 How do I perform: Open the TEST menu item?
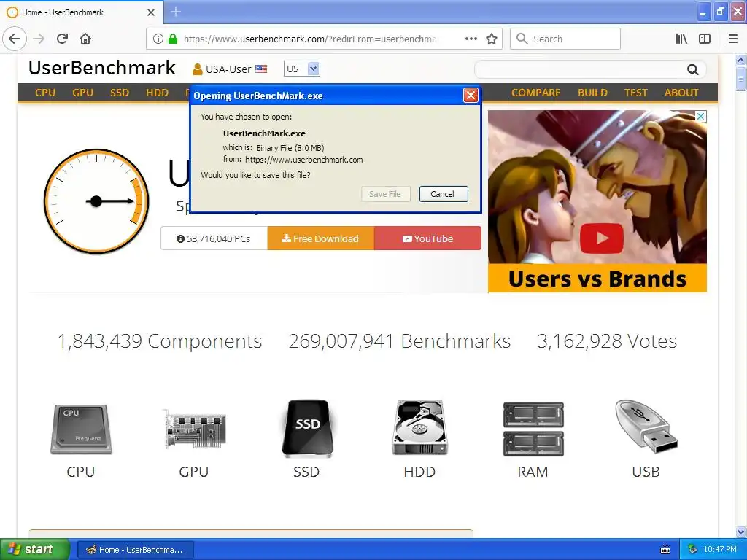click(636, 93)
